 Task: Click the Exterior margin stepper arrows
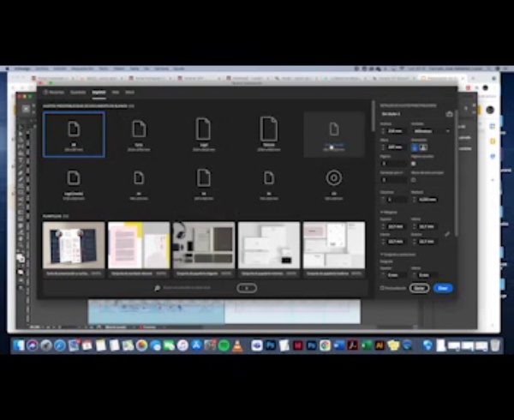(x=414, y=242)
